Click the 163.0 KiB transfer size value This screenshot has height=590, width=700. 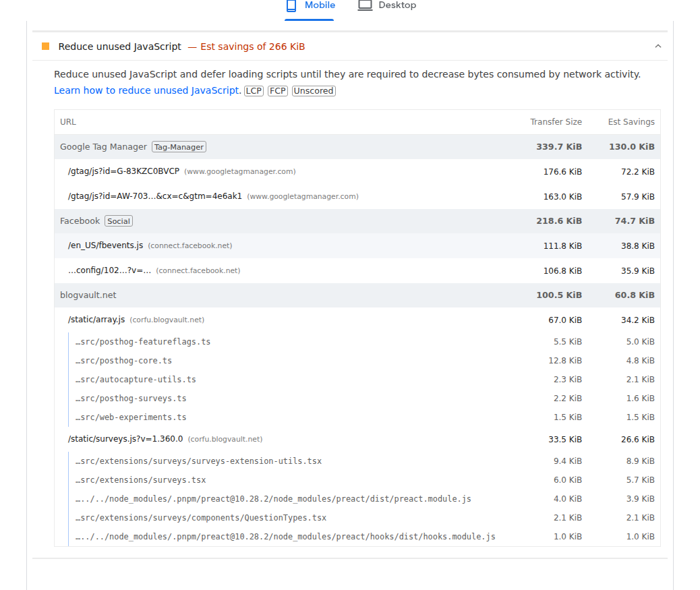562,197
